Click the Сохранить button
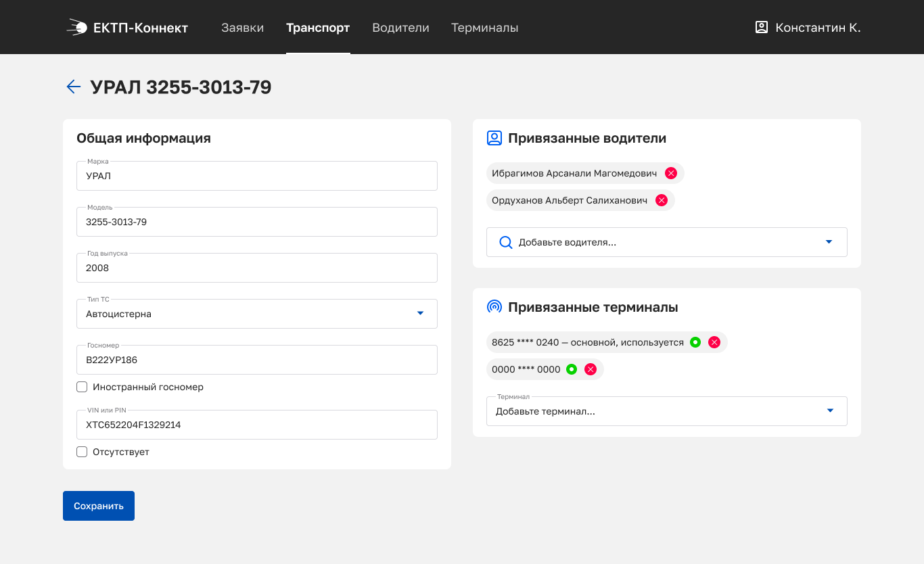924x564 pixels. (99, 506)
